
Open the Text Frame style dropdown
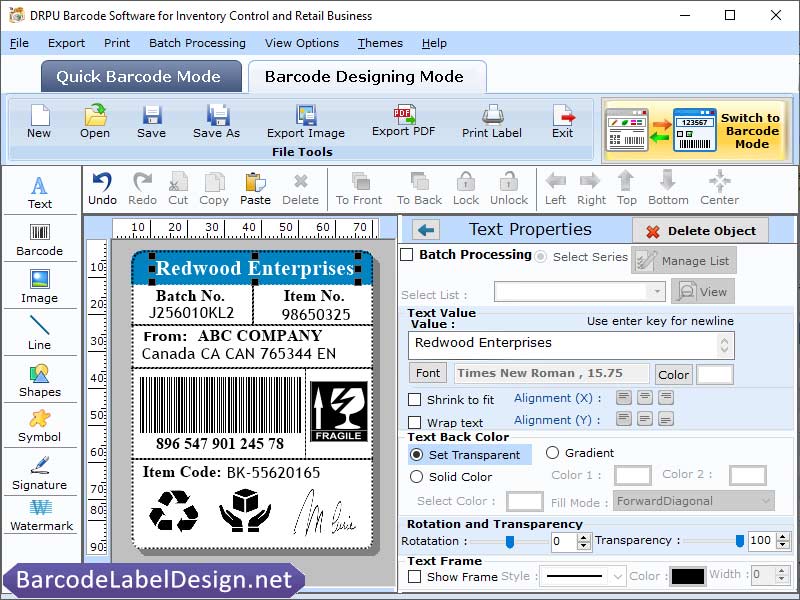click(582, 575)
